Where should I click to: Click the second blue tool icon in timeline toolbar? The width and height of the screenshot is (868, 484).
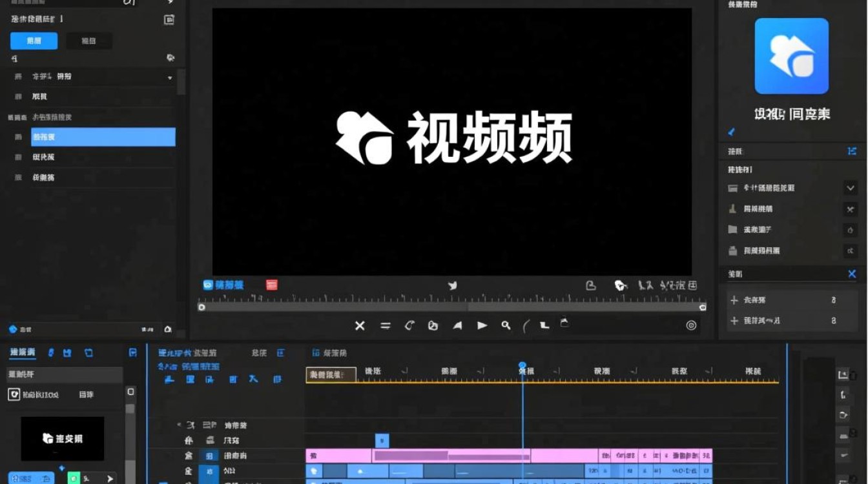click(x=191, y=379)
